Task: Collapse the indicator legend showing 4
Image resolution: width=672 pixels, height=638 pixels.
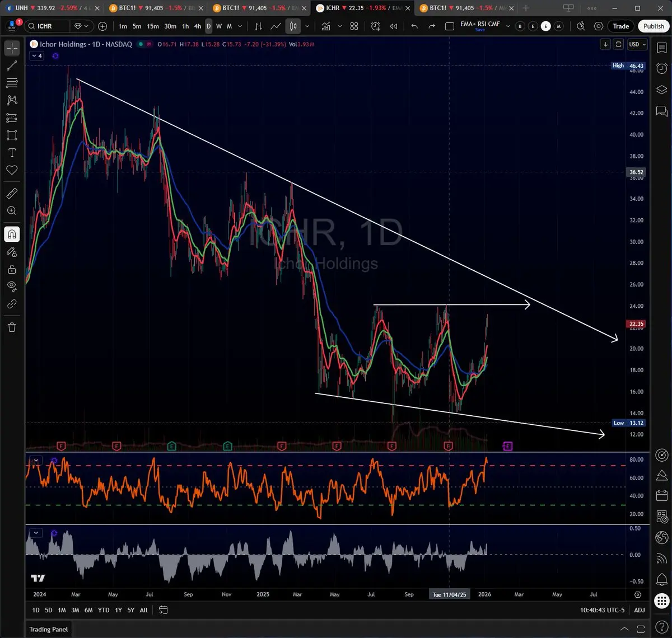Action: tap(37, 56)
